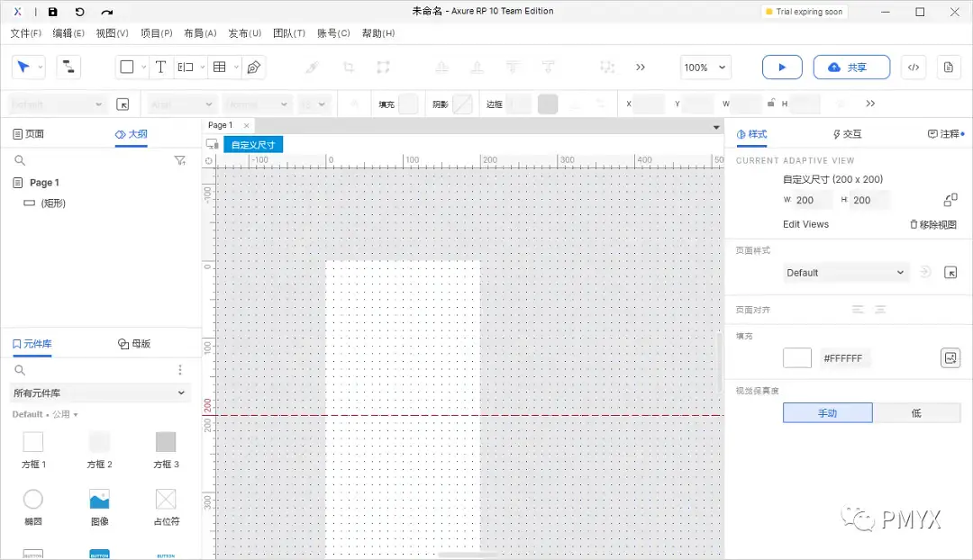Switch visual fidelity to 低
973x560 pixels.
pos(917,411)
